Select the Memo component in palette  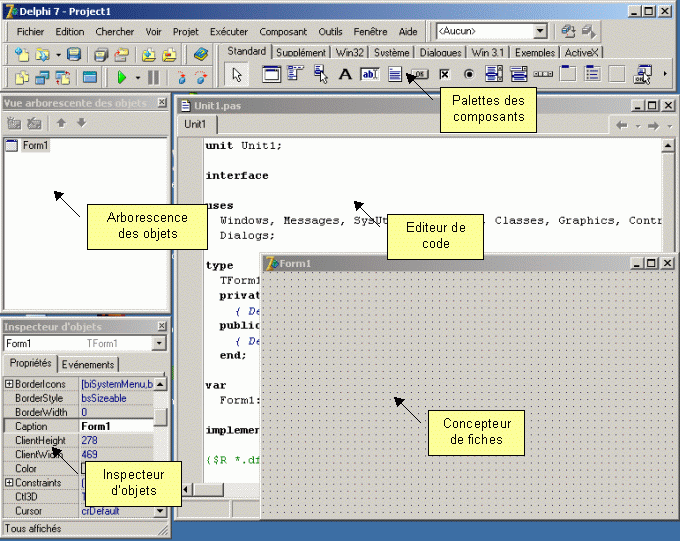click(x=395, y=74)
